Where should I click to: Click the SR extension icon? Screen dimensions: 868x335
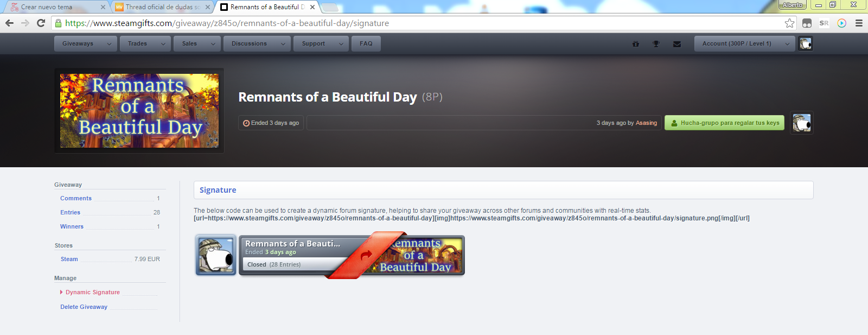coord(824,23)
